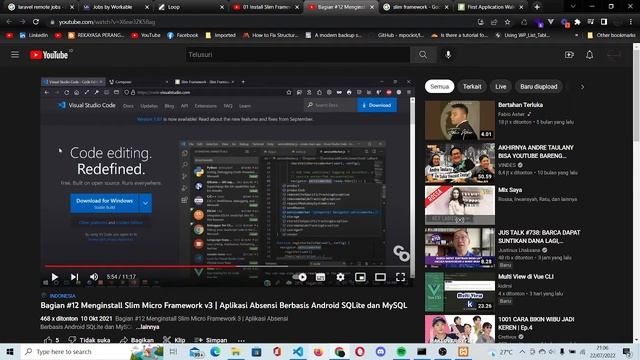Show hidden bookmarks overflow arrow
Screen dimensions: 640x360
[576, 36]
